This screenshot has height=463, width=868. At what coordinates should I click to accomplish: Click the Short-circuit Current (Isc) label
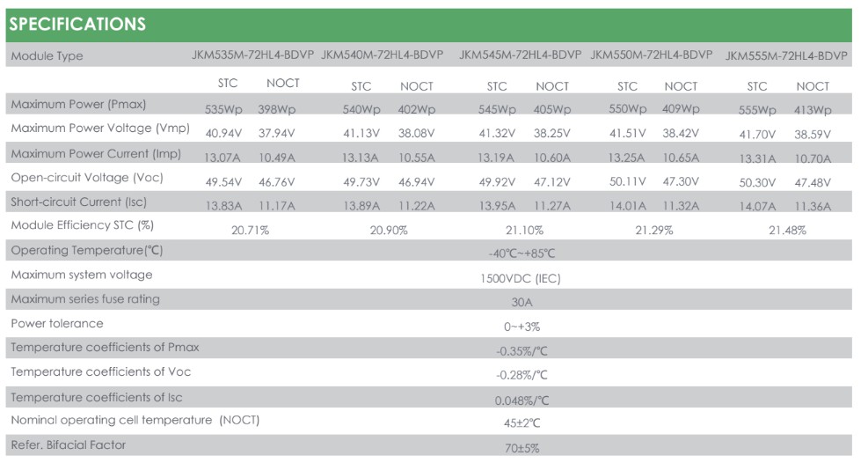[x=78, y=202]
